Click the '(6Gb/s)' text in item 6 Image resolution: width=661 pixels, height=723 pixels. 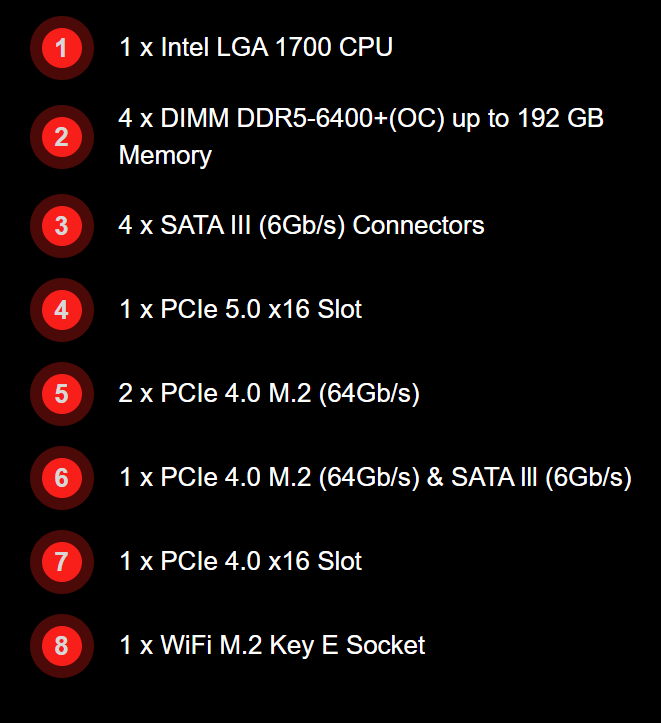pyautogui.click(x=589, y=477)
